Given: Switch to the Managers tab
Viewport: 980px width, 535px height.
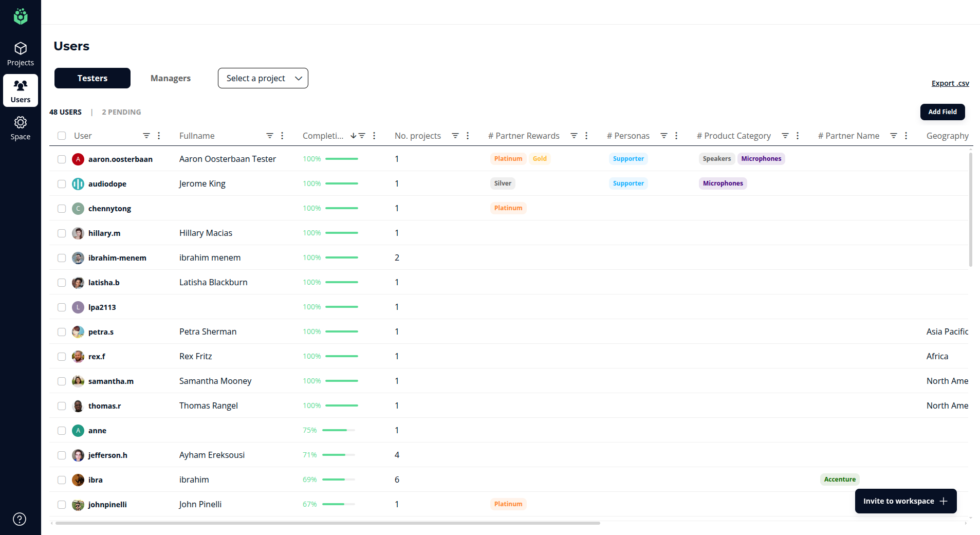Looking at the screenshot, I should 171,78.
